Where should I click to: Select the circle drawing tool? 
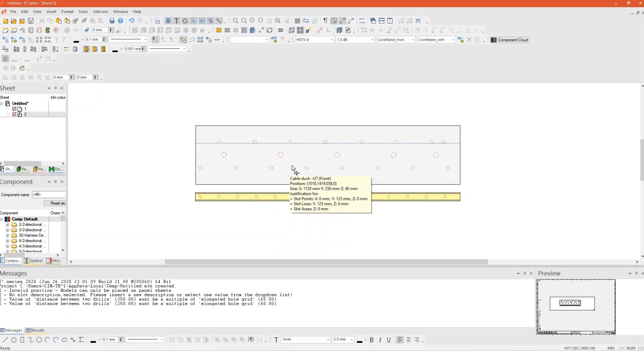(x=39, y=340)
